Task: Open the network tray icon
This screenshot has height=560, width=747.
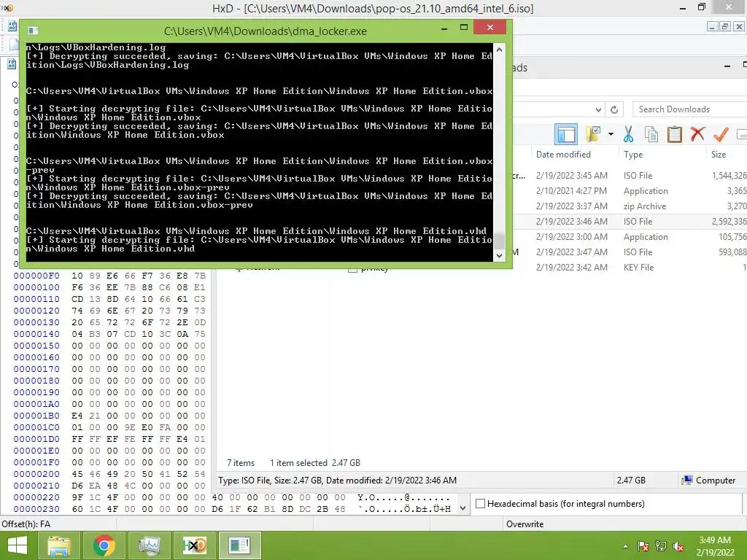Action: (661, 546)
